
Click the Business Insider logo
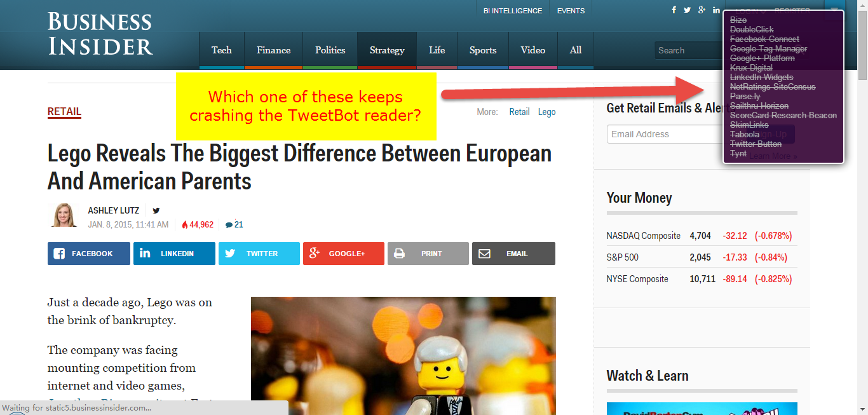click(100, 34)
